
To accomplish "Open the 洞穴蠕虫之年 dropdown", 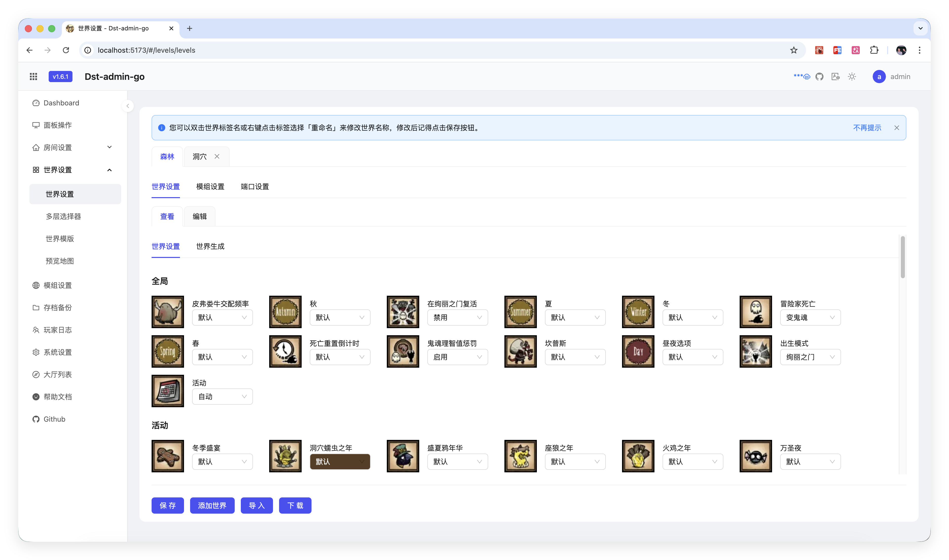I will point(340,461).
